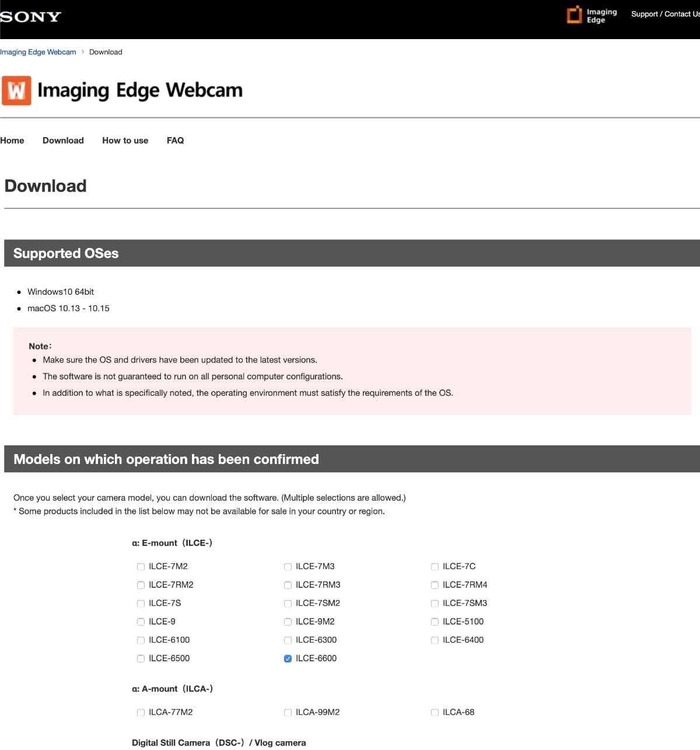Open the How to use tab

point(125,141)
